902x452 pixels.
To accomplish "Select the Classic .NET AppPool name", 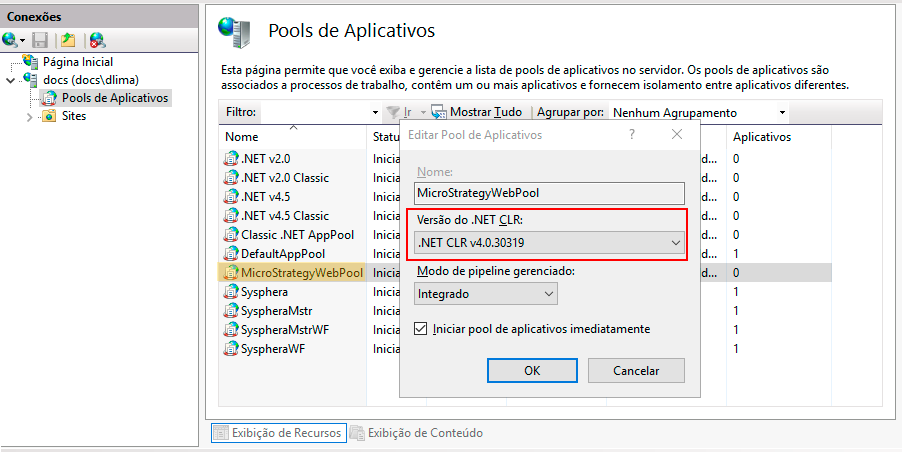I will (x=297, y=235).
